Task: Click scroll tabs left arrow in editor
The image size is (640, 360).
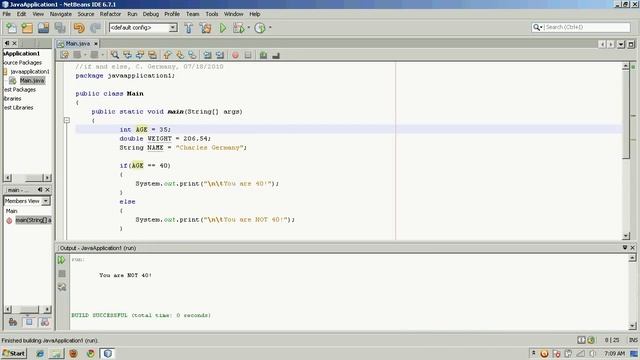Action: click(602, 44)
